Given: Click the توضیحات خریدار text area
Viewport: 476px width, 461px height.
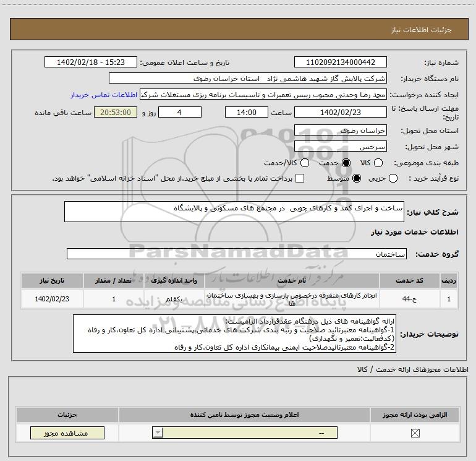Looking at the screenshot, I should [x=234, y=334].
